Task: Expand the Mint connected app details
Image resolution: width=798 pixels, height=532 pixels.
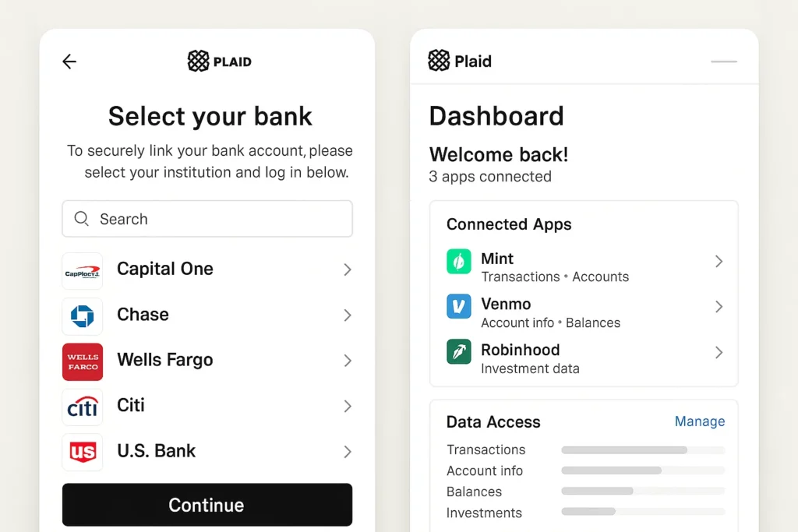Action: click(x=719, y=262)
